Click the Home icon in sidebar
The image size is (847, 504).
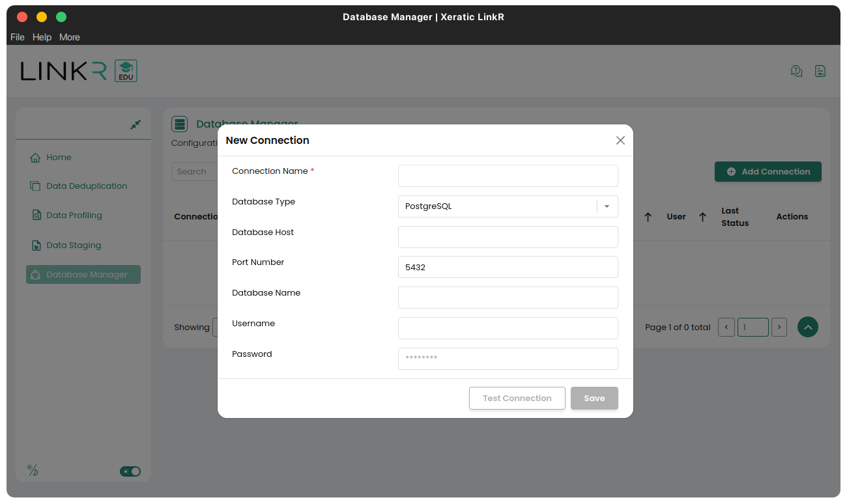[x=35, y=158]
